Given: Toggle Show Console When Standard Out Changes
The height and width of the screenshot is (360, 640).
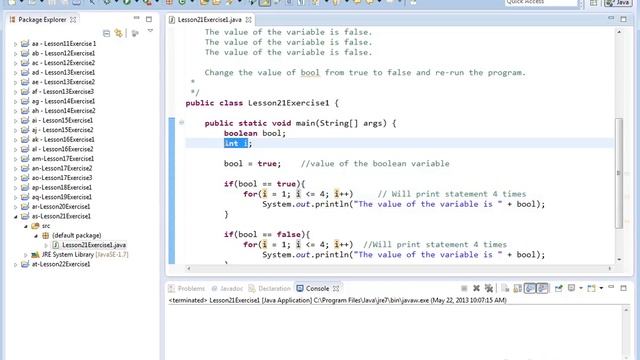Looking at the screenshot, I should [530, 289].
